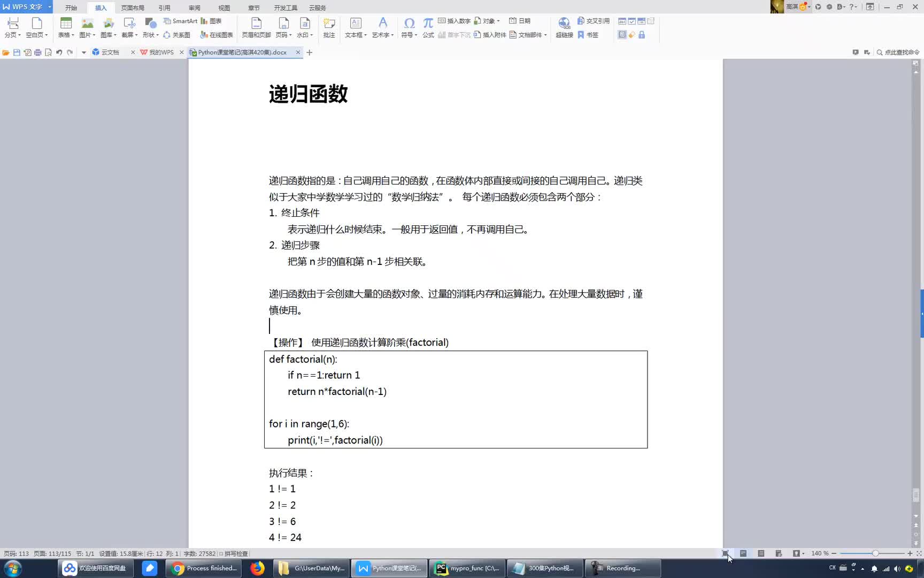Switch to the 开发工具 Developer tab

(x=286, y=8)
